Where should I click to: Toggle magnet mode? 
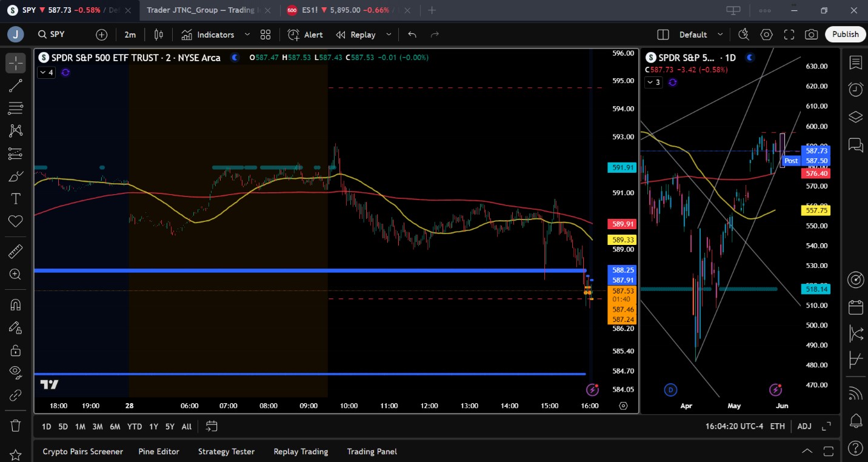[x=16, y=304]
